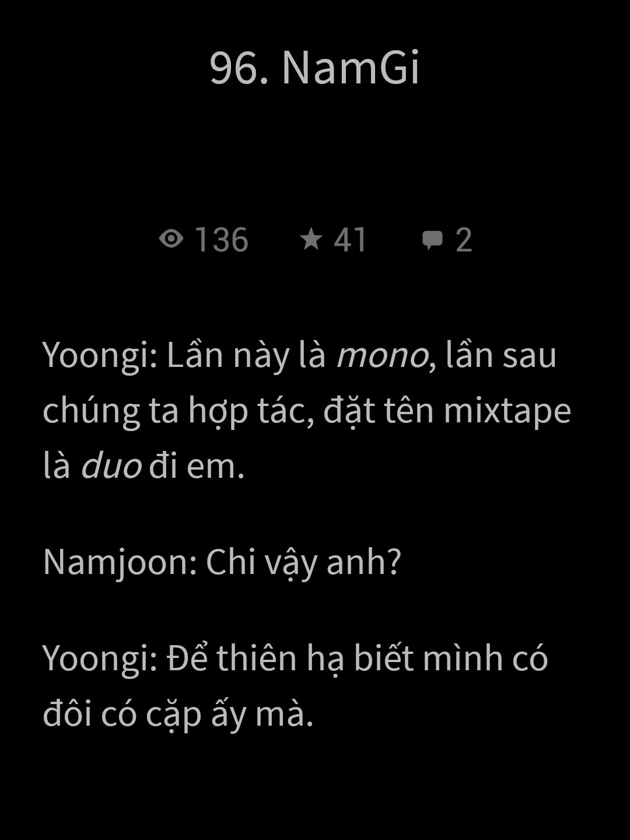Open comments via speech bubble icon
Viewport: 630px width, 840px height.
coord(432,240)
